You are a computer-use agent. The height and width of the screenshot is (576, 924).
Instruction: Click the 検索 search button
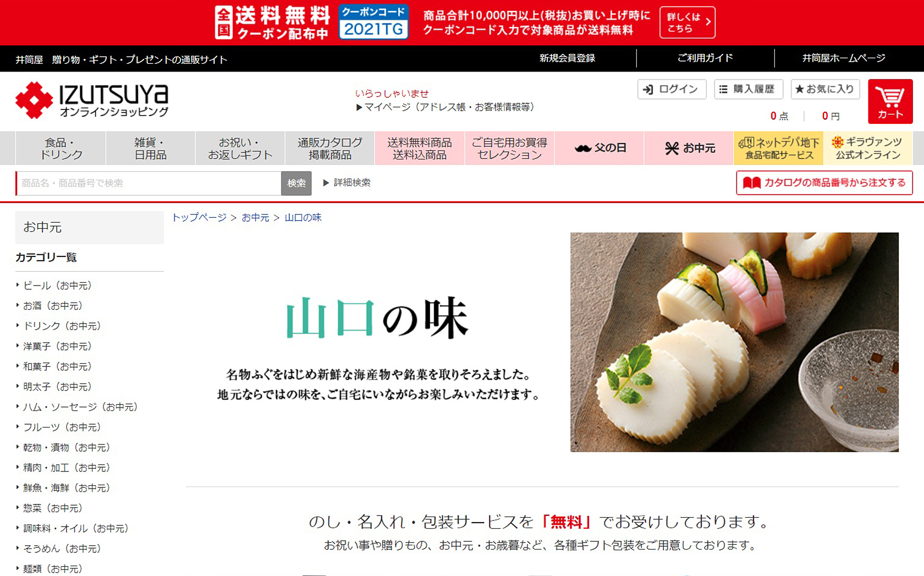click(296, 183)
